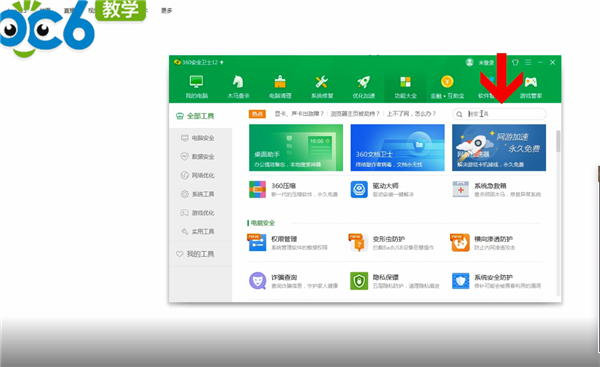Open the 网游加速器 rocket banner
600x367 pixels.
point(499,147)
